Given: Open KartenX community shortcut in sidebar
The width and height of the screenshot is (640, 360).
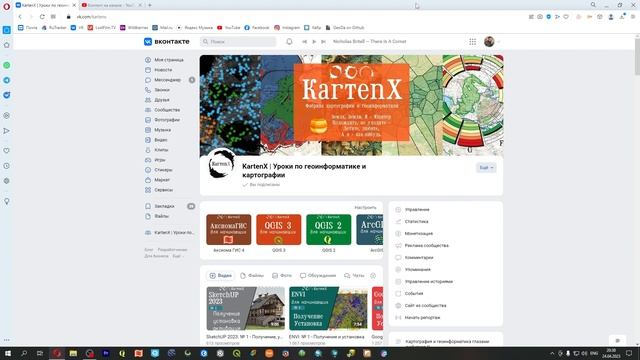Looking at the screenshot, I should (x=170, y=233).
